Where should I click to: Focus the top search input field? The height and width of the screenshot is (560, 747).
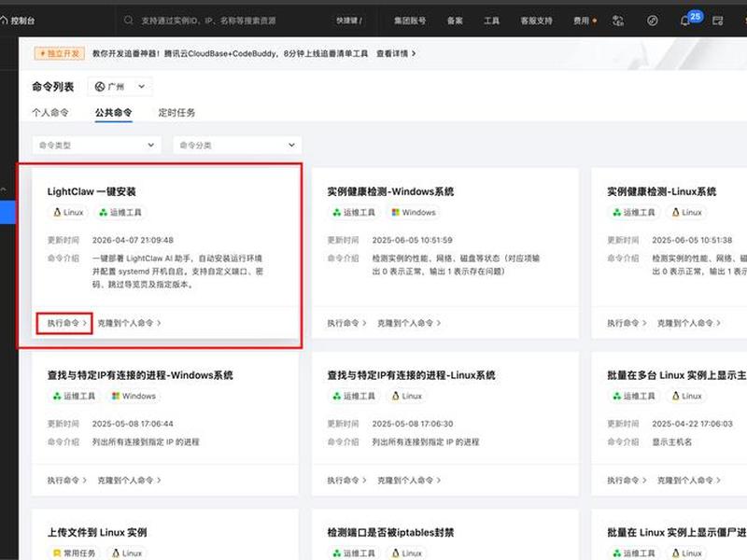coord(208,21)
